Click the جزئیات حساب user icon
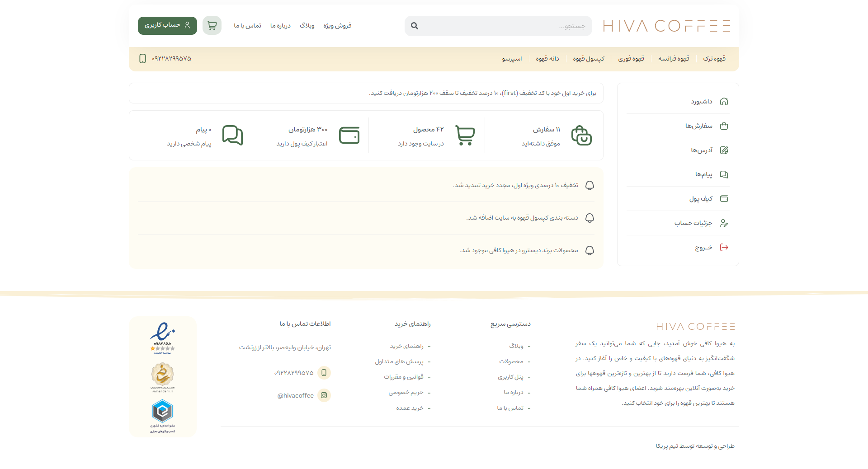Viewport: 868px width, 469px height. pos(724,223)
